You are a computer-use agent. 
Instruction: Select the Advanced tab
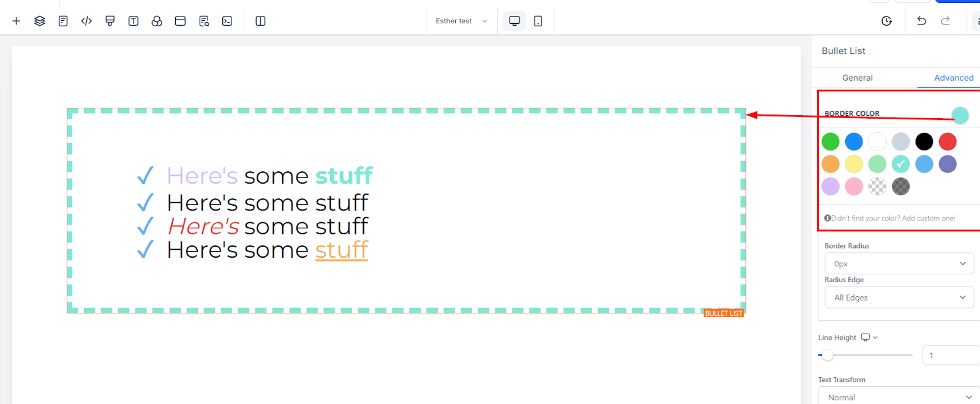pos(953,78)
